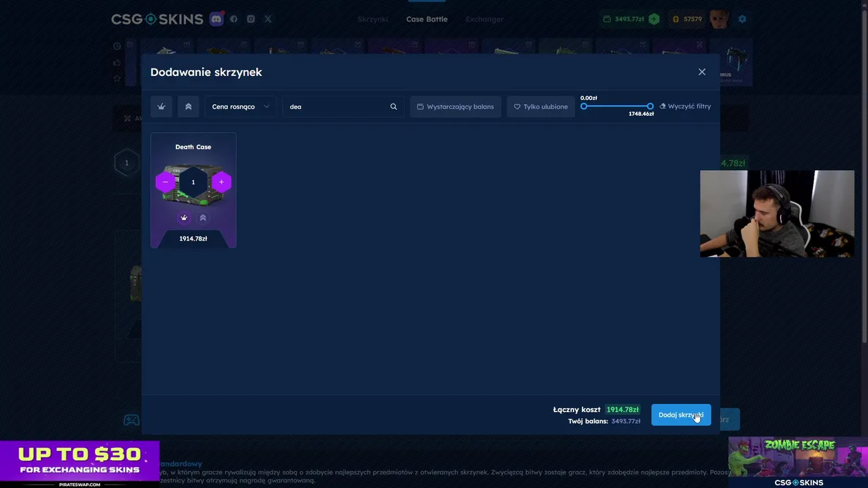
Task: Close the Dodawanie skrzynek dialog
Action: coord(702,72)
